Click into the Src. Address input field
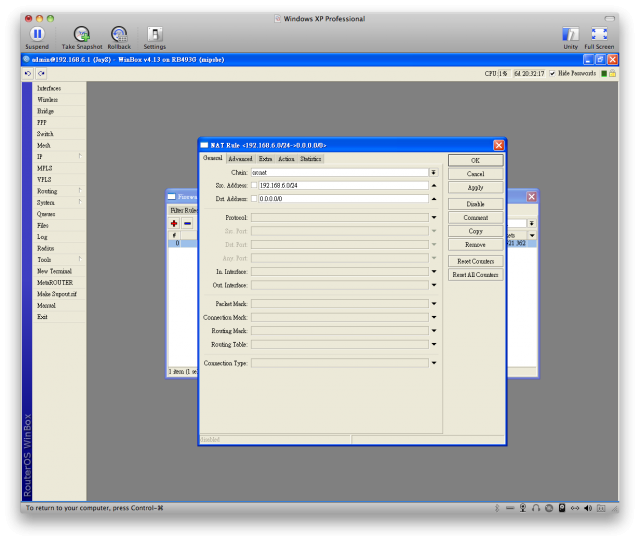Screen dimensions: 640x542 click(343, 185)
